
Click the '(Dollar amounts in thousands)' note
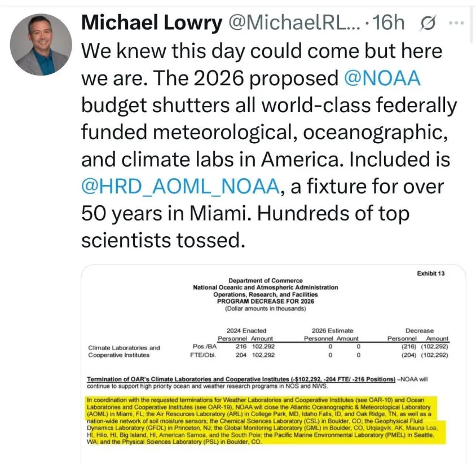click(x=265, y=308)
